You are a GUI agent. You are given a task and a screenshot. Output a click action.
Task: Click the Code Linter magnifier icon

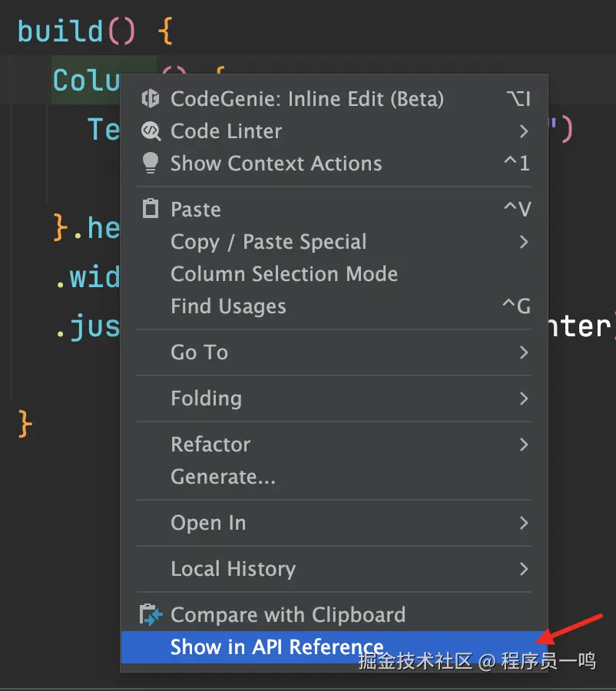coord(151,131)
